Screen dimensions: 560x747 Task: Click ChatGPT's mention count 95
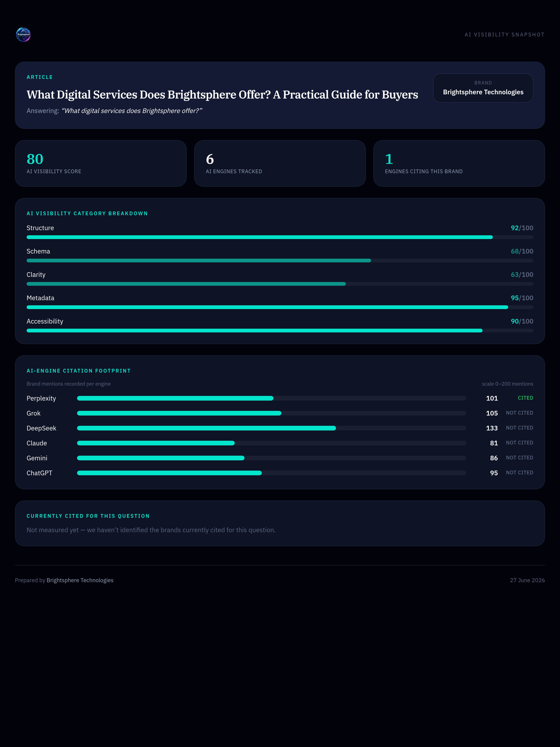coord(494,473)
